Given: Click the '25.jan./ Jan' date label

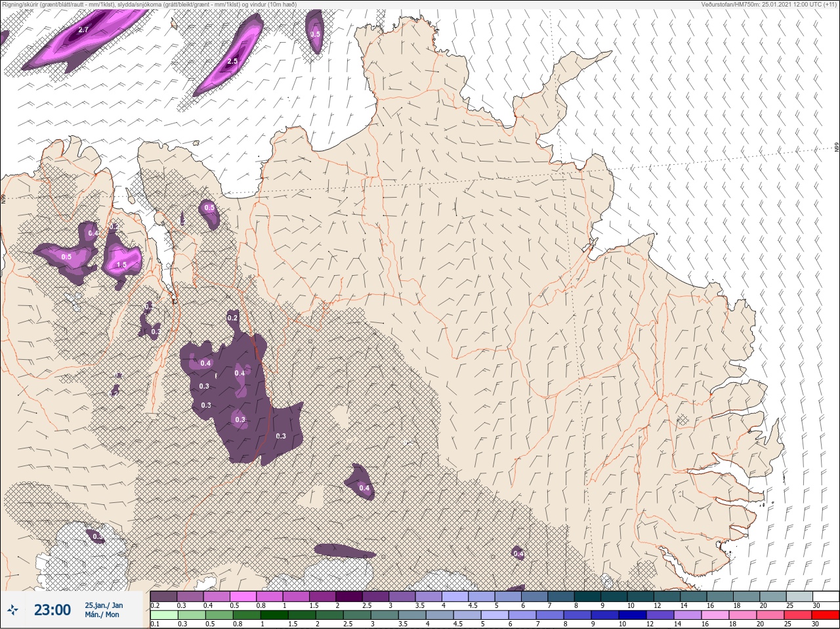Looking at the screenshot, I should (104, 605).
